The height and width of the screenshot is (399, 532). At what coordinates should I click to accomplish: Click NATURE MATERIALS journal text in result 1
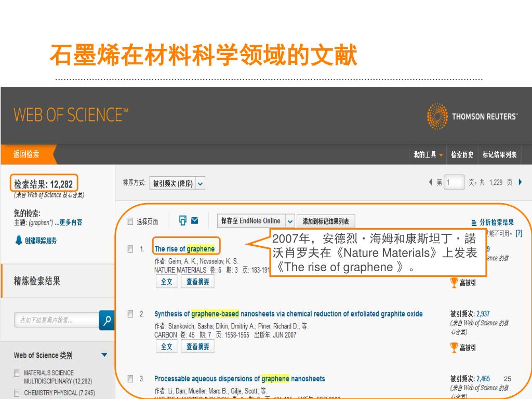(x=180, y=270)
